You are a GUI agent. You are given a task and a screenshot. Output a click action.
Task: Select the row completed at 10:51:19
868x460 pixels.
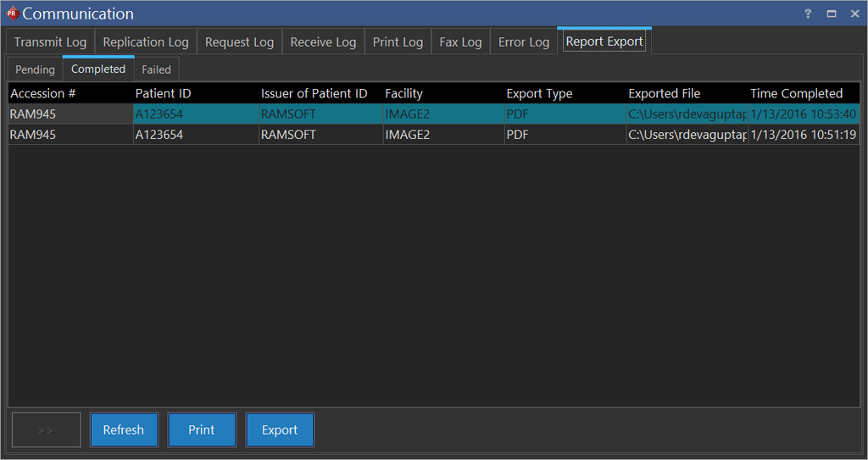click(424, 135)
